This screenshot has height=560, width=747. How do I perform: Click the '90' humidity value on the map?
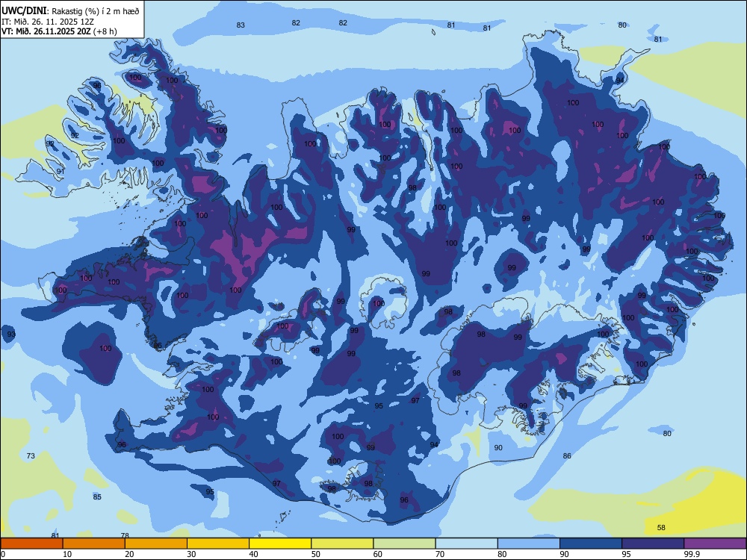click(498, 447)
